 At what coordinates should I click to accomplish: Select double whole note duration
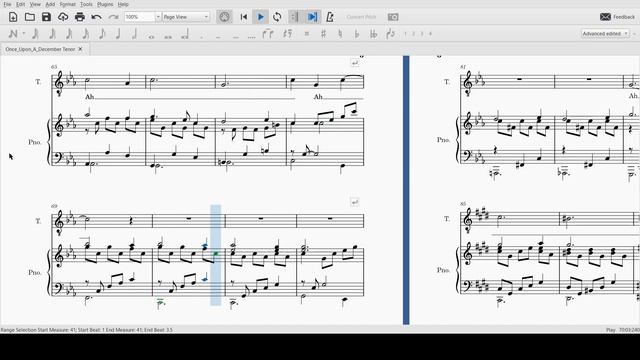[x=168, y=37]
